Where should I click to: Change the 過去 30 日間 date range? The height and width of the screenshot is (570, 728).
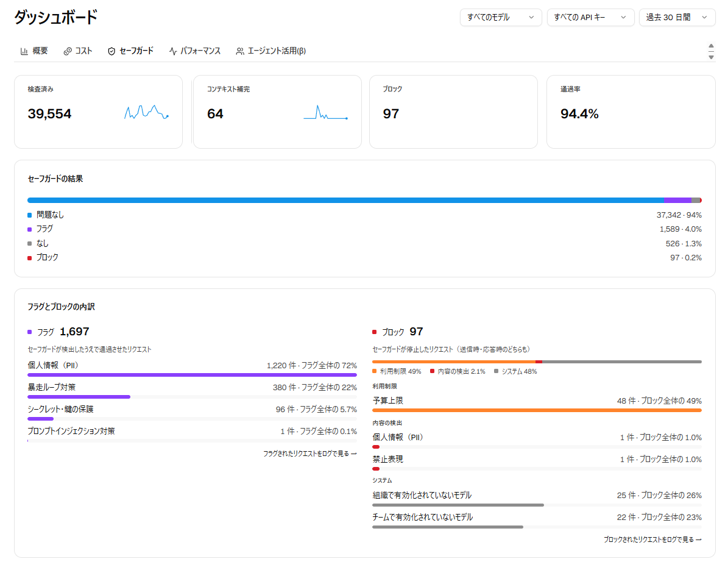tap(677, 18)
